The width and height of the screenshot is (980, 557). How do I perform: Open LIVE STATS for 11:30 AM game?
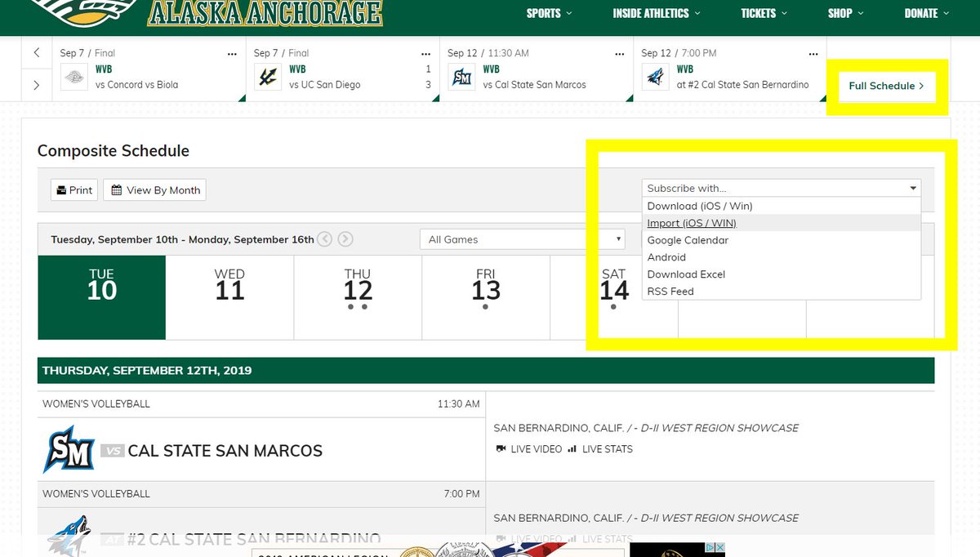(600, 449)
